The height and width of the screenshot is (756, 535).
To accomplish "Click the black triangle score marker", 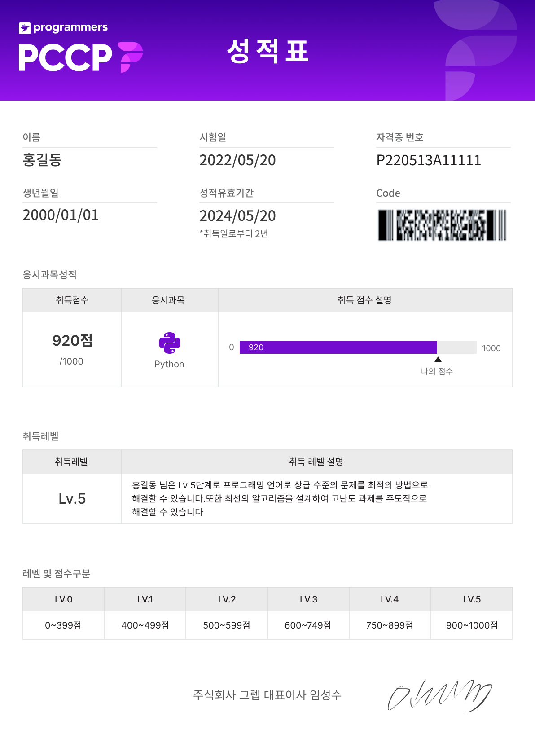I will click(438, 359).
